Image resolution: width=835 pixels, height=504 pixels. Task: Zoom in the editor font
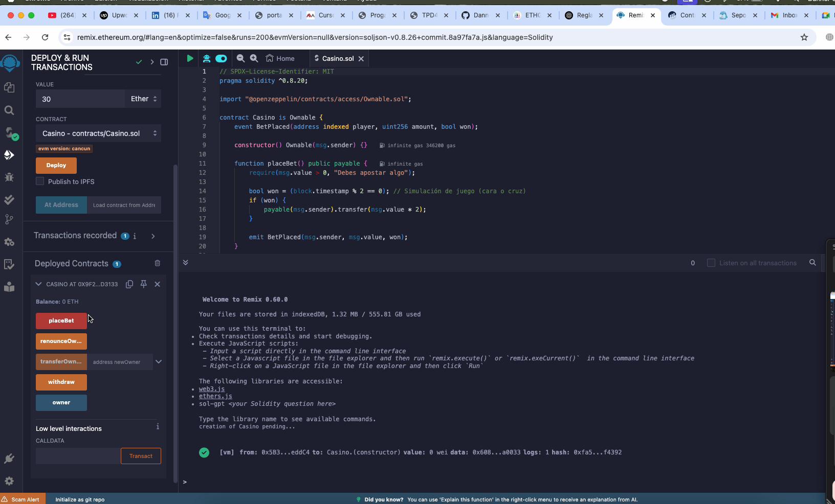coord(254,58)
